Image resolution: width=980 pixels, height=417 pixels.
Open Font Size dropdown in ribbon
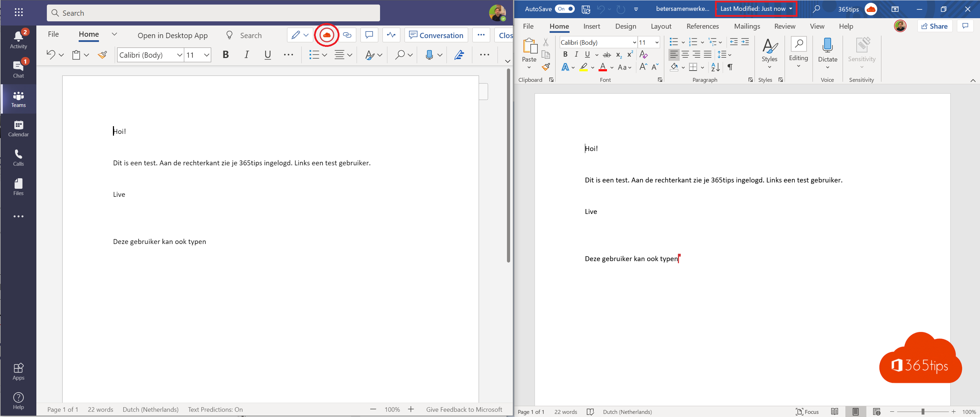654,42
